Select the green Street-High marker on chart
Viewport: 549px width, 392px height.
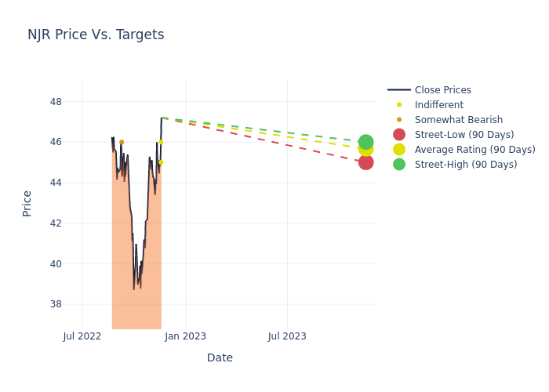coord(365,142)
